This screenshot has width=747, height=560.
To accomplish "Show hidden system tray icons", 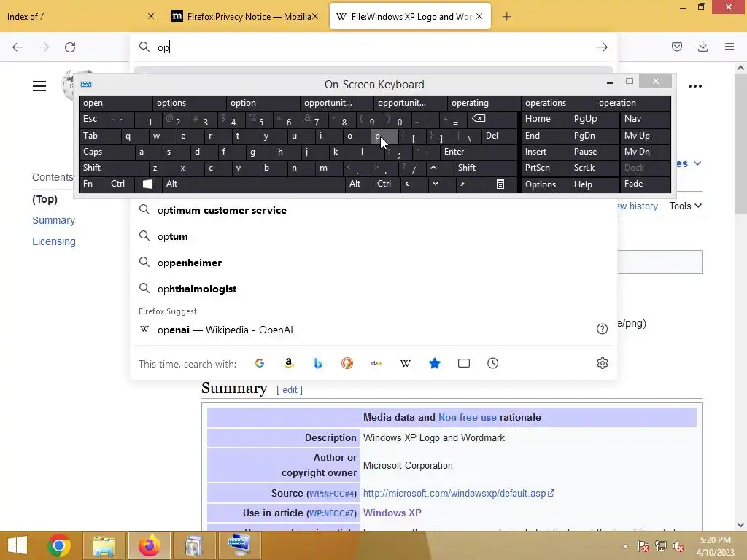I will 625,546.
